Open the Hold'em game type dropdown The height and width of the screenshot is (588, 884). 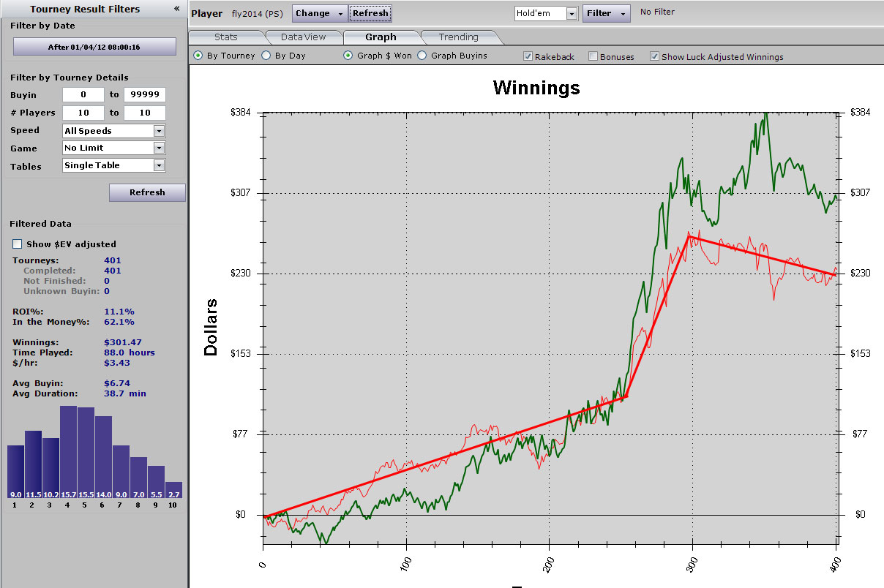(x=571, y=14)
